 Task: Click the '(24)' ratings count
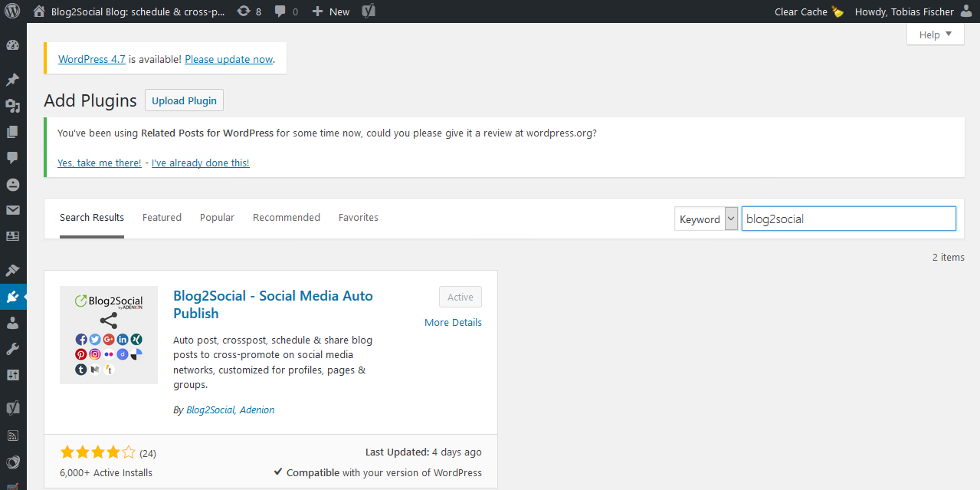pyautogui.click(x=148, y=453)
